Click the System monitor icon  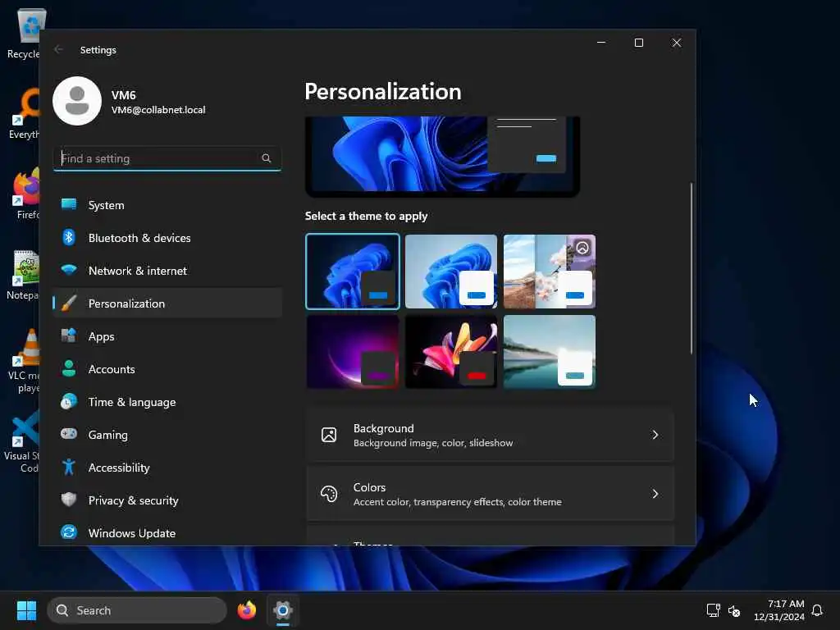click(x=69, y=204)
